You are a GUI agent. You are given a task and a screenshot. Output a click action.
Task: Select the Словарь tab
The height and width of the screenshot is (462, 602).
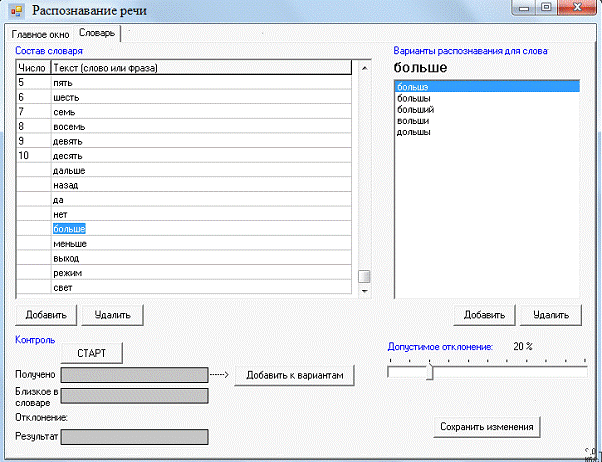97,33
